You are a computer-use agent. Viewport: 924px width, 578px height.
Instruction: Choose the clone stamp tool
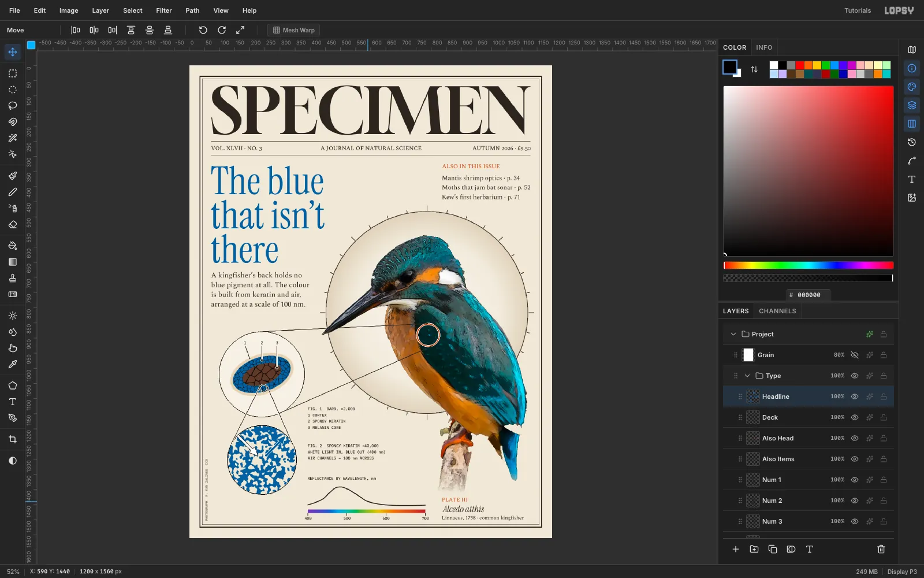(13, 278)
